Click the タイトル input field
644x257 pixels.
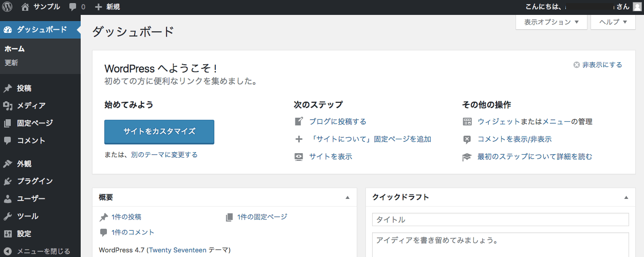click(x=500, y=219)
